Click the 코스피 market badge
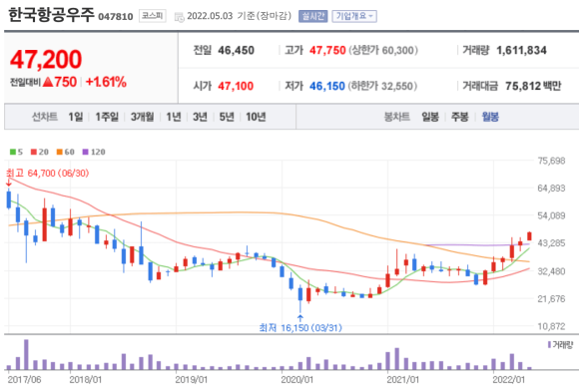579x392 pixels. 152,16
